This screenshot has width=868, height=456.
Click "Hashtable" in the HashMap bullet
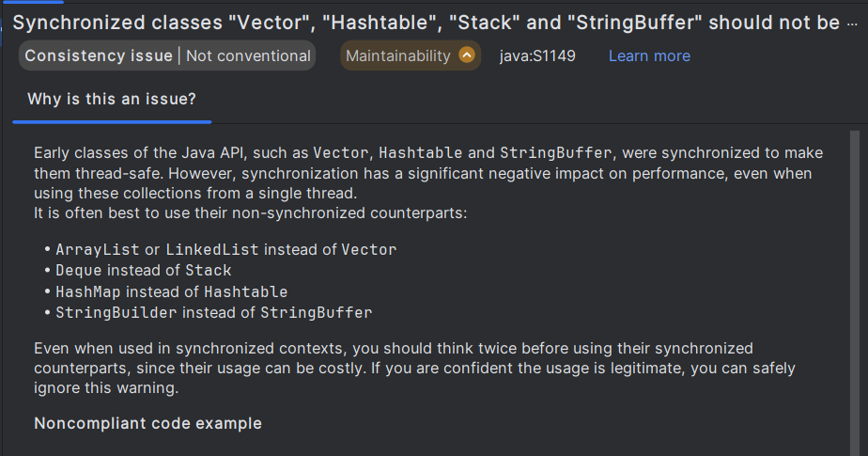[246, 291]
